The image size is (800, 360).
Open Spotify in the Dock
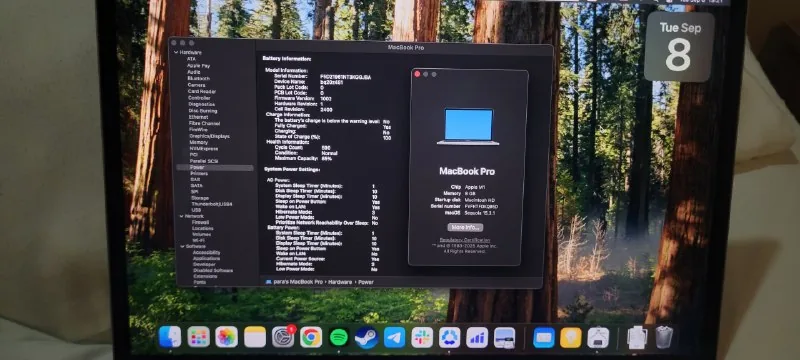tap(338, 337)
